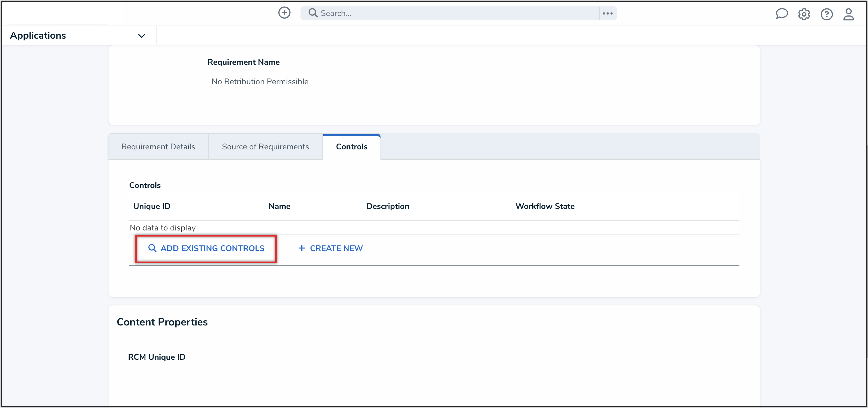Click the magnifier icon in the search bar
Screen dimensions: 868x408
click(313, 13)
